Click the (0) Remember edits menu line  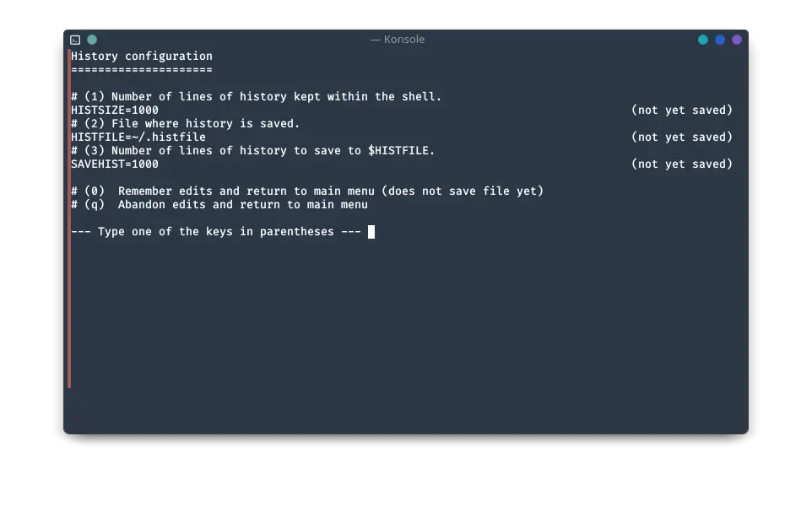(x=307, y=191)
